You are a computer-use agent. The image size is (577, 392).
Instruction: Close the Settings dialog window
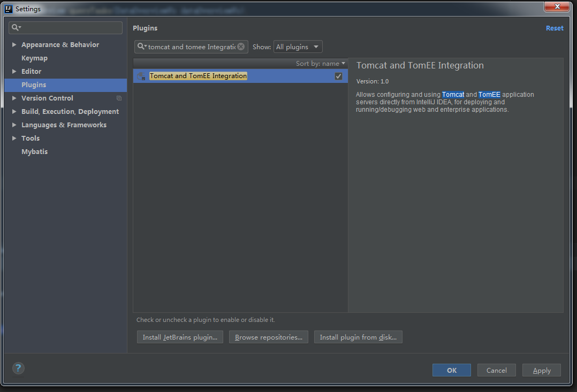tap(557, 6)
